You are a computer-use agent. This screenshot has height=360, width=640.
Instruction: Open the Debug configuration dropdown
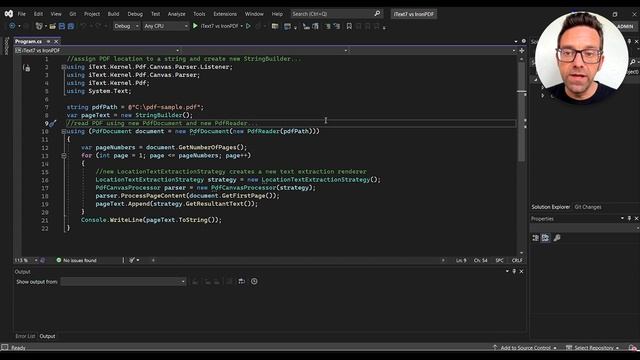pyautogui.click(x=126, y=26)
